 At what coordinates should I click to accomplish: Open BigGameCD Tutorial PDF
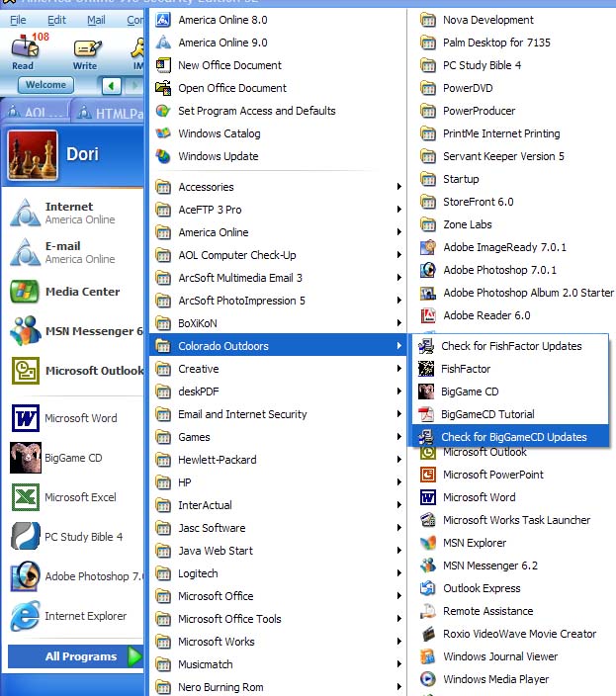[x=510, y=414]
